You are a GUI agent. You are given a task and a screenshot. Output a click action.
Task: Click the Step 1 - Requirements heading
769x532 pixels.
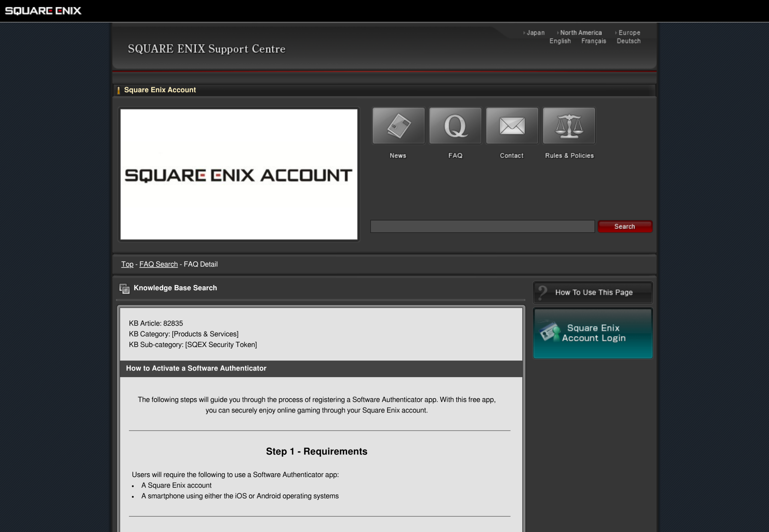coord(317,451)
